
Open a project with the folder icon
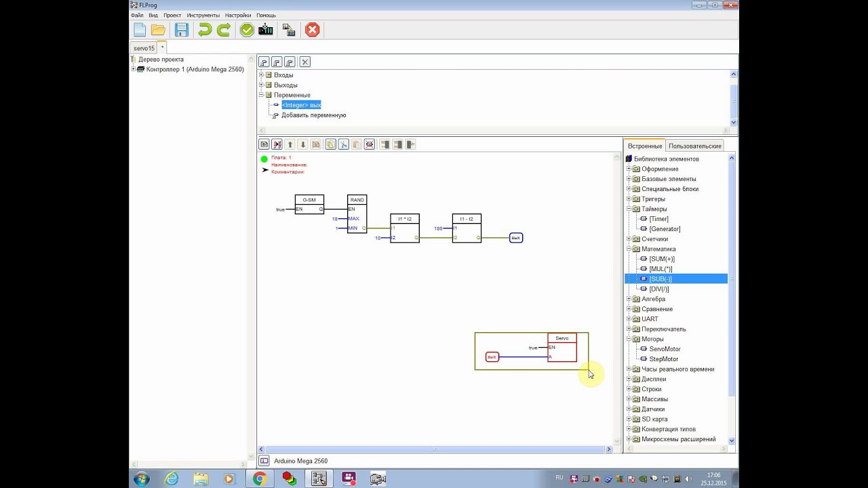158,30
